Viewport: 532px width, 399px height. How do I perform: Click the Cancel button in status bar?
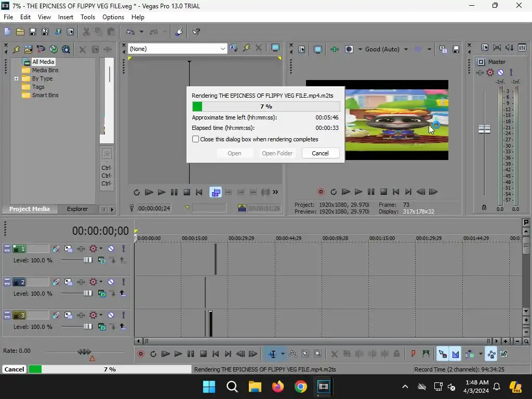tap(14, 369)
